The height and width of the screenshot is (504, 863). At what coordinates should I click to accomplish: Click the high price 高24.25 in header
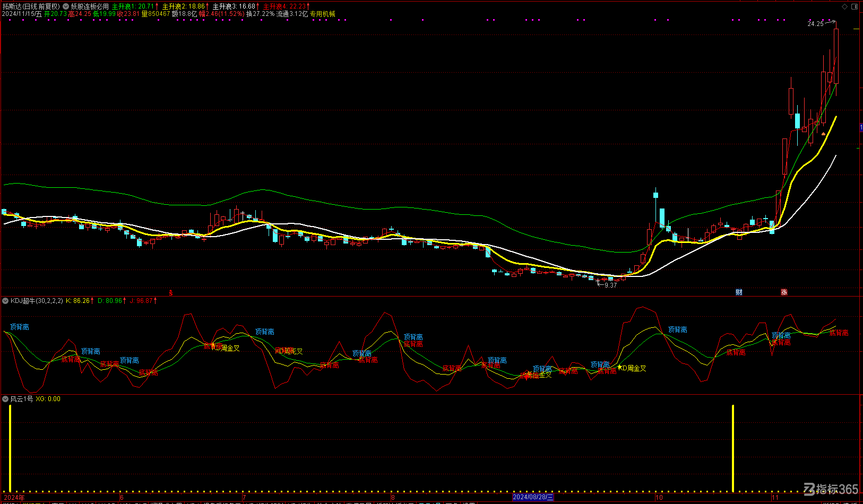80,14
